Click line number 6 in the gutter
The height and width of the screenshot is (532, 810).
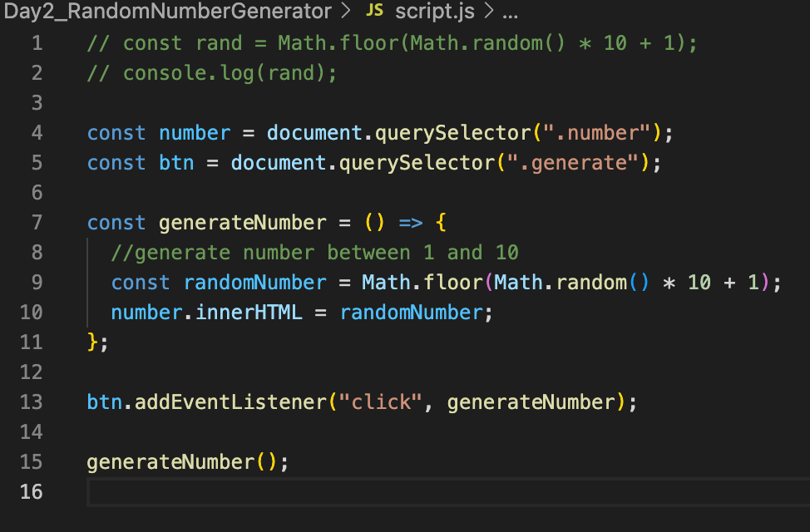[37, 193]
